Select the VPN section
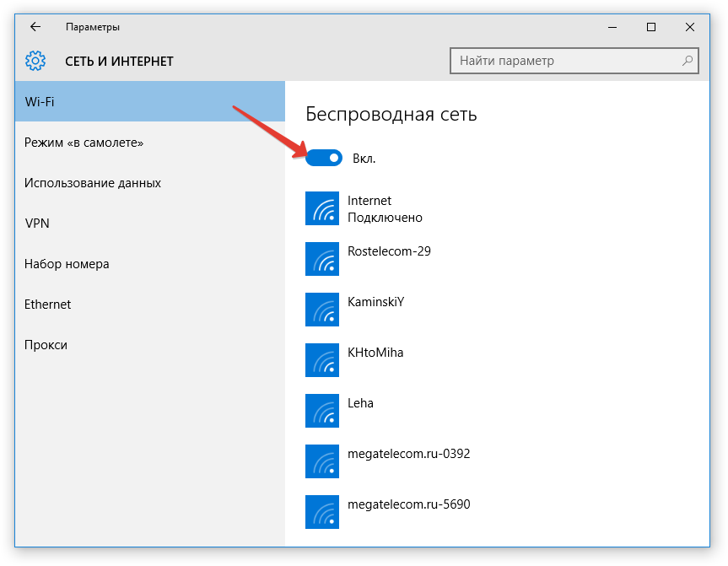 (x=150, y=224)
